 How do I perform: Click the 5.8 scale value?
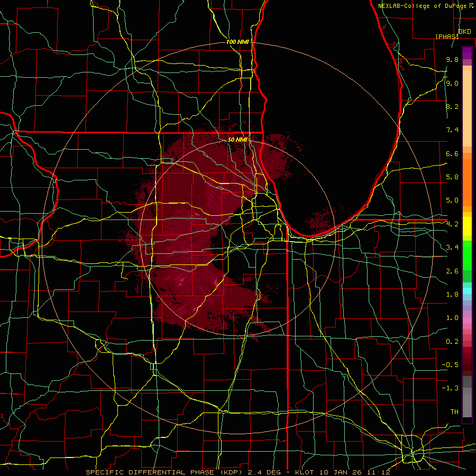coord(452,177)
